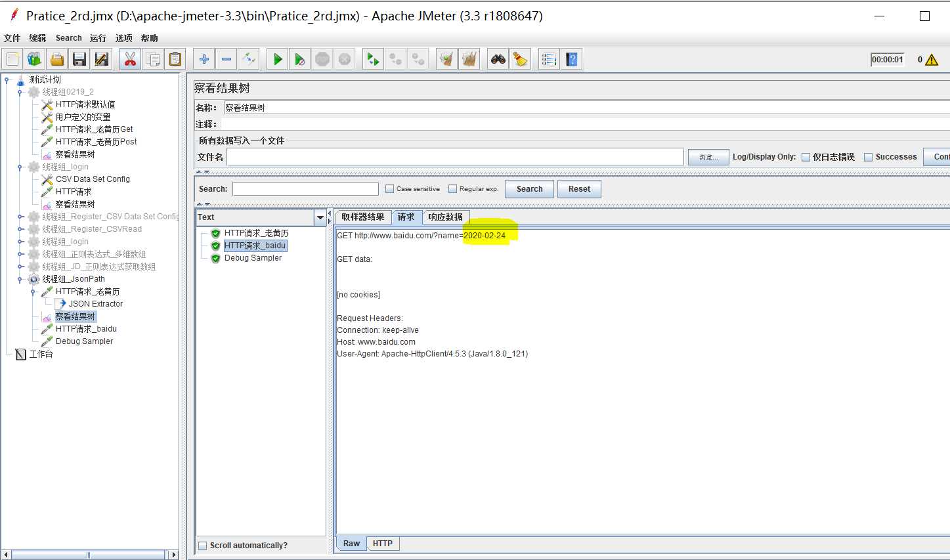Click the Remote Shutdown All icon
Image resolution: width=950 pixels, height=560 pixels.
tap(418, 59)
